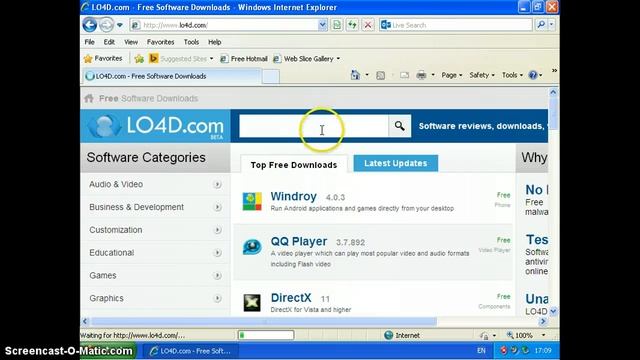Open the search provider dropdown arrow
This screenshot has width=640, height=360.
[551, 25]
